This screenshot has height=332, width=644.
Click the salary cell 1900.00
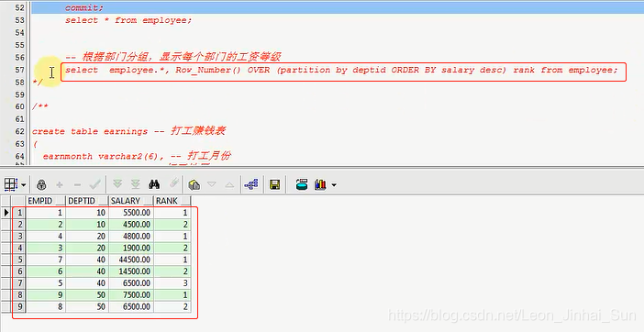131,248
